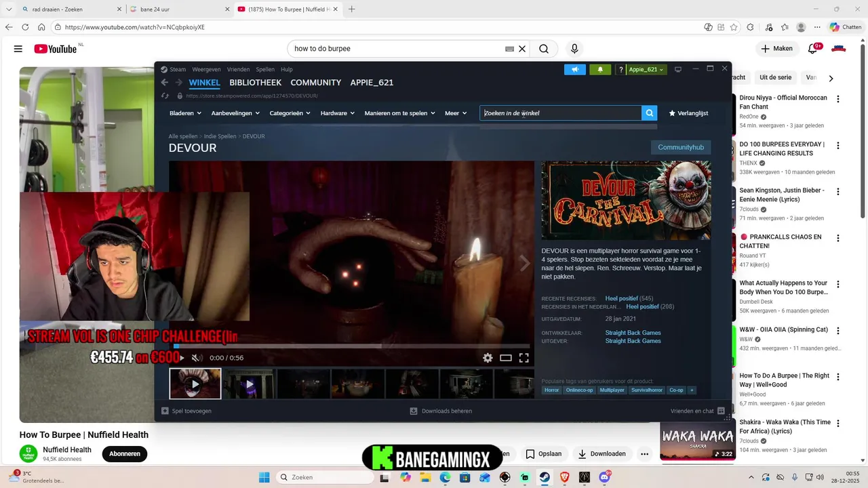Viewport: 868px width, 488px height.
Task: Click the Steam help question mark
Action: [620, 70]
